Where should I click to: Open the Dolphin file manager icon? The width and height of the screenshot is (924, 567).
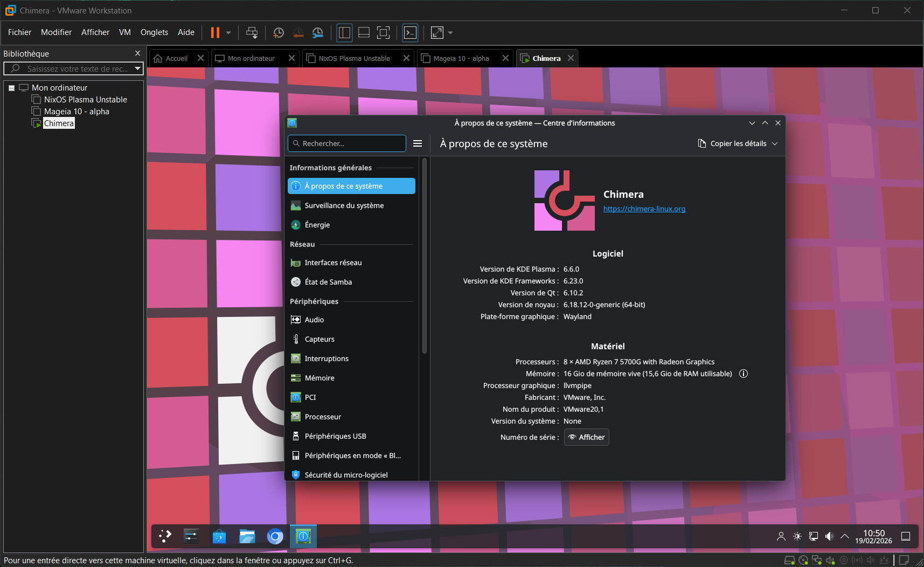[247, 536]
